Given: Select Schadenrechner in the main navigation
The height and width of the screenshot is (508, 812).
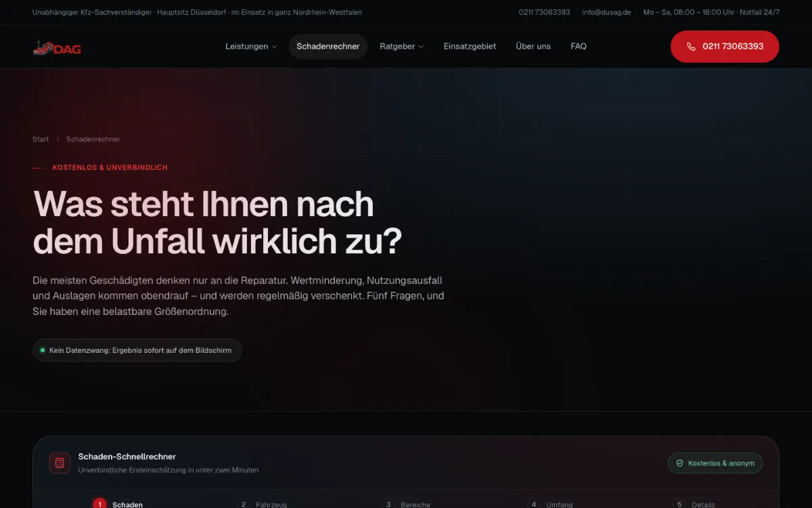Looking at the screenshot, I should click(328, 47).
